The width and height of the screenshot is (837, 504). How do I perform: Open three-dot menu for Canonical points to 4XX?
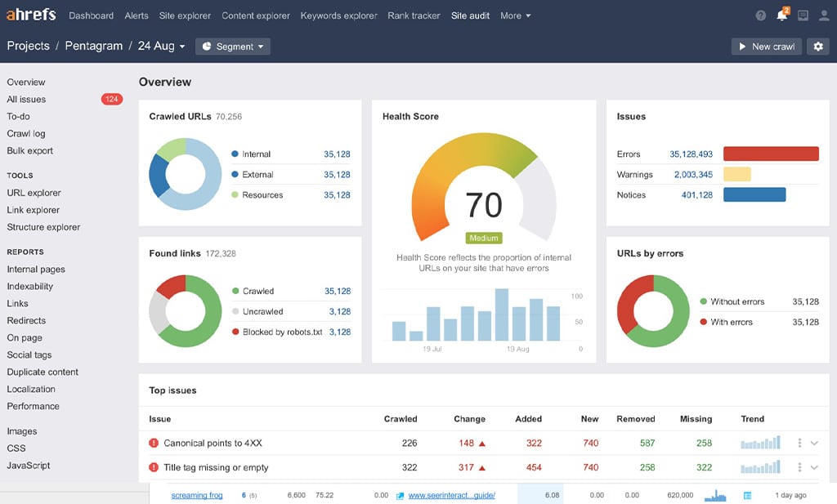tap(799, 443)
